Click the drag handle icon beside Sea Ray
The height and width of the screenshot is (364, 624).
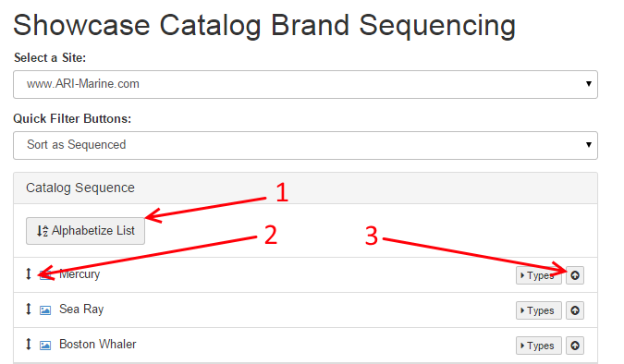point(29,309)
